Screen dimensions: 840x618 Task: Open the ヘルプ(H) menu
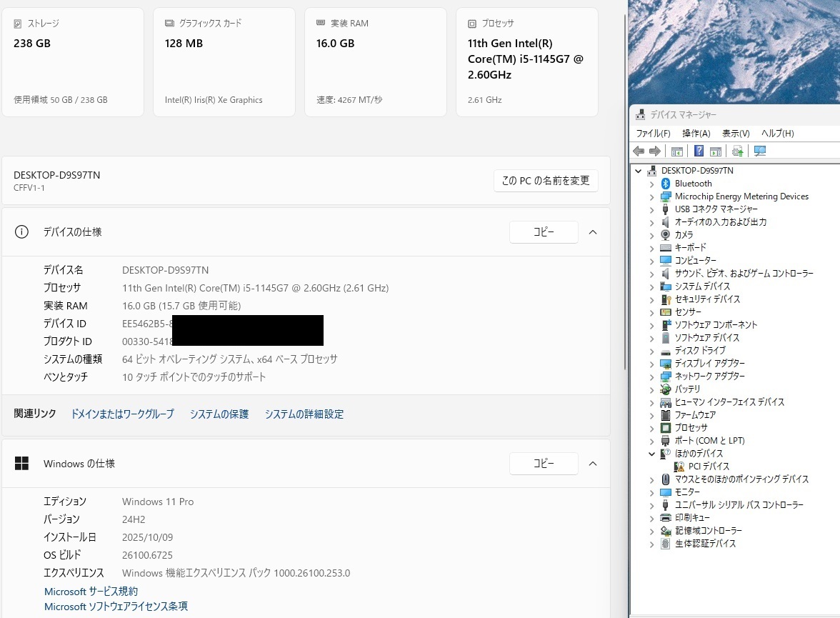click(x=777, y=134)
